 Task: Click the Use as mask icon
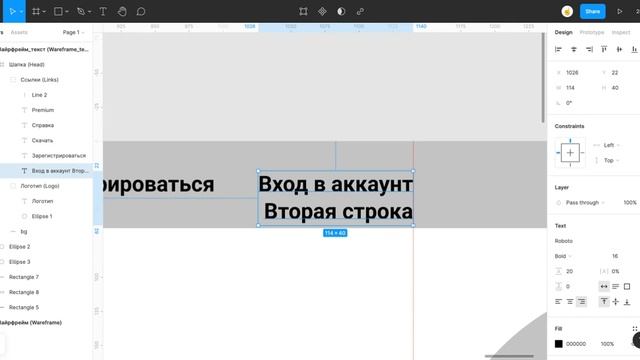pos(341,11)
